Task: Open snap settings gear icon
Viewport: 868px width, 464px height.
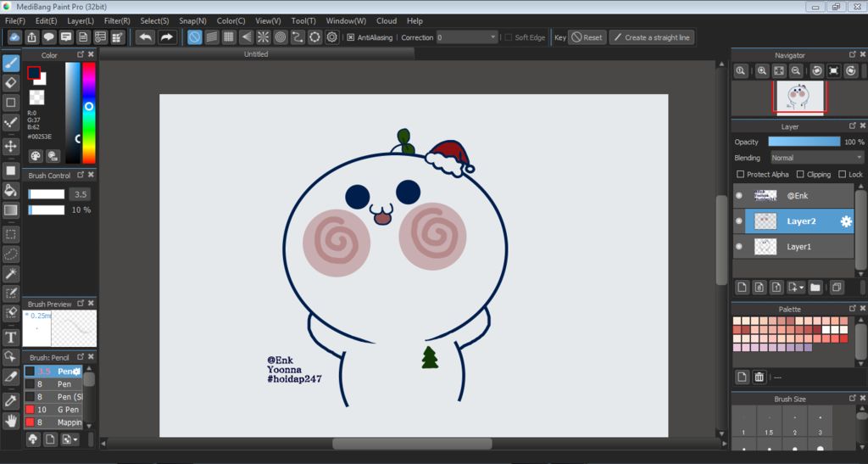Action: pyautogui.click(x=332, y=37)
